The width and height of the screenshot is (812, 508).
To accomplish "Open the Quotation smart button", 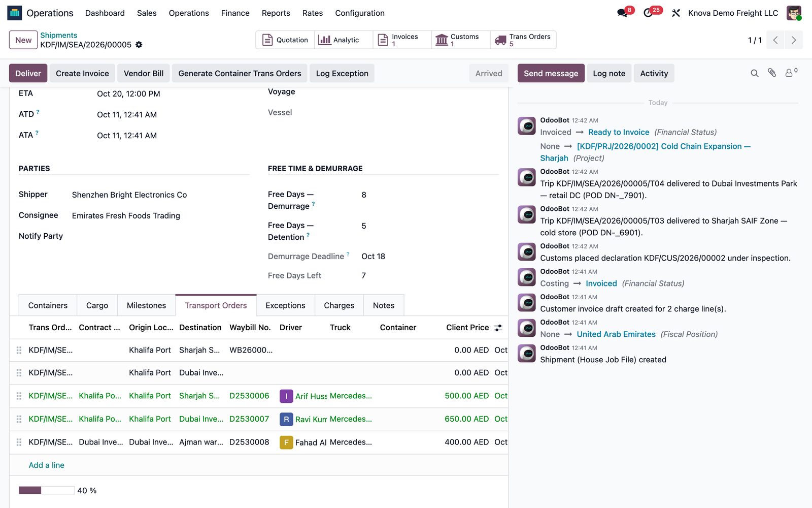I will click(285, 40).
